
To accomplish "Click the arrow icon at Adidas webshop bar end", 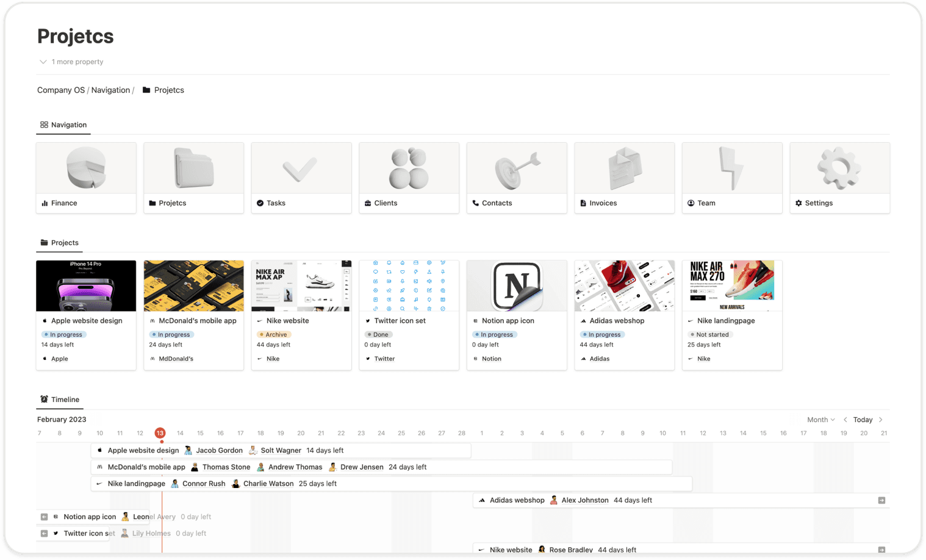I will (x=881, y=500).
